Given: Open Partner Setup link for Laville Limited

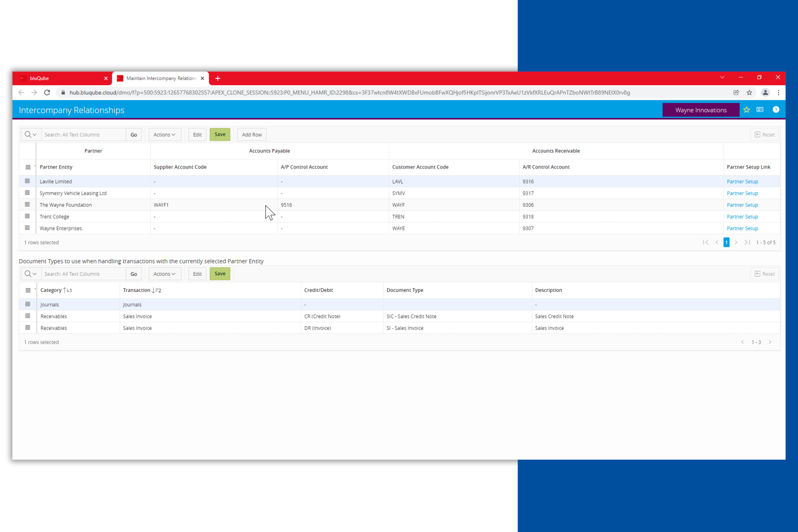Looking at the screenshot, I should (x=742, y=181).
